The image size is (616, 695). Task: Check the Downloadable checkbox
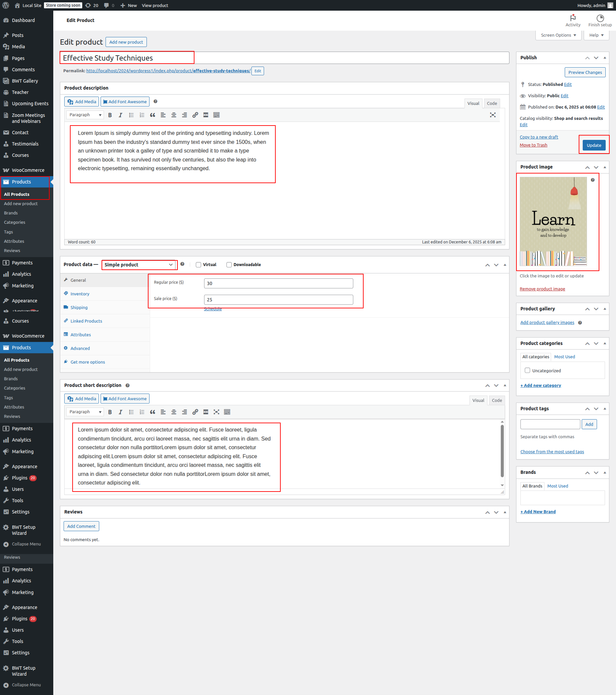click(229, 264)
